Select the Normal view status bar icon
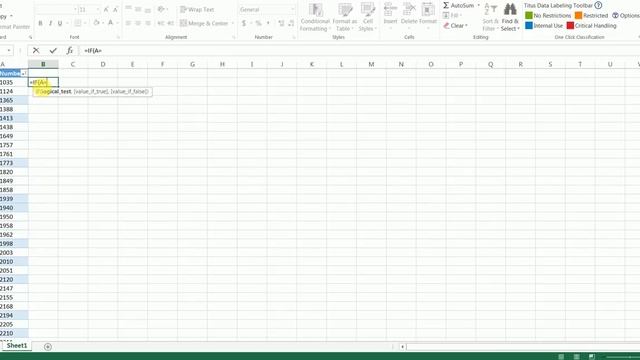640x360 pixels. tap(561, 356)
